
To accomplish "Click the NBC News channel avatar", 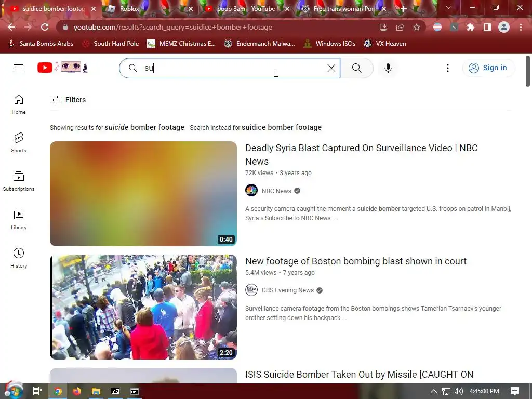I will tap(251, 190).
